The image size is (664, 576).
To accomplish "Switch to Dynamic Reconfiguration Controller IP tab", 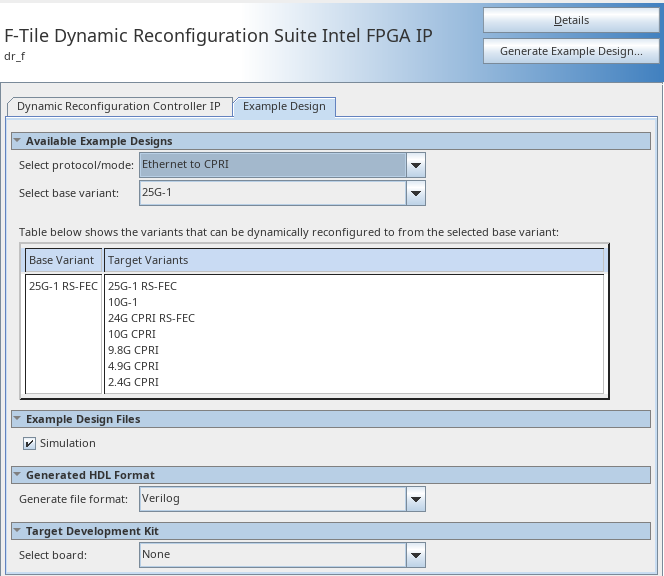I will [118, 106].
